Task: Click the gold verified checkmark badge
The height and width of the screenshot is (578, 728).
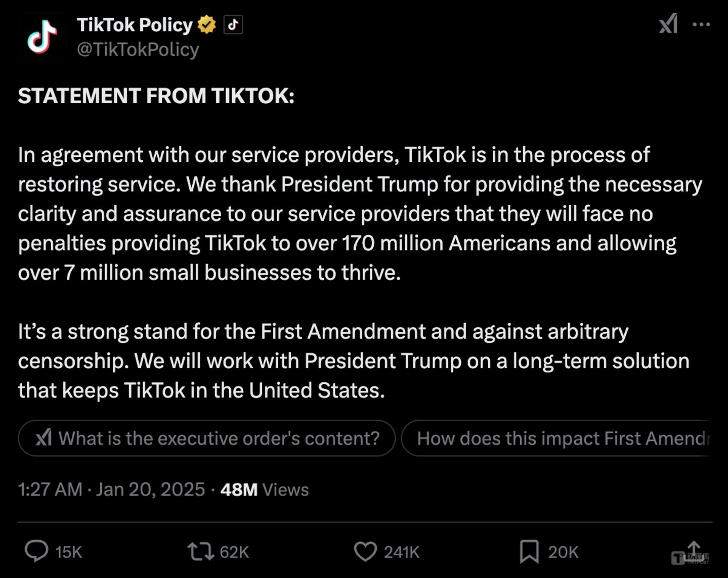Action: (x=207, y=23)
